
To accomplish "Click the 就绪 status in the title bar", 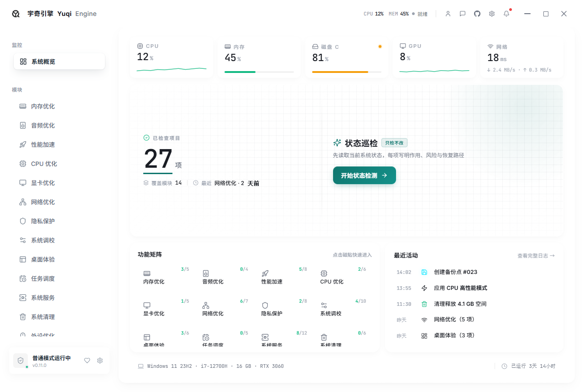I will (x=420, y=14).
